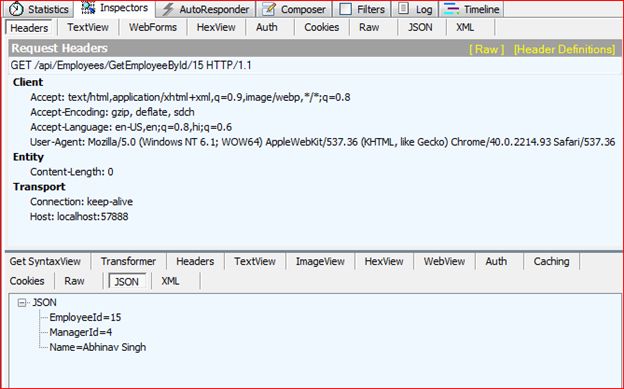
Task: Select the User-Agent header line
Action: pyautogui.click(x=323, y=142)
